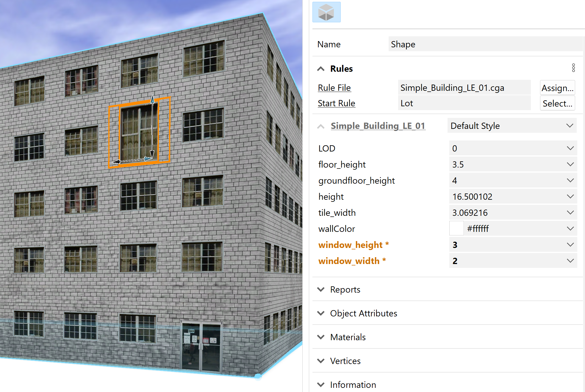The image size is (585, 392).
Task: Click the wallColor color swatch
Action: [456, 228]
